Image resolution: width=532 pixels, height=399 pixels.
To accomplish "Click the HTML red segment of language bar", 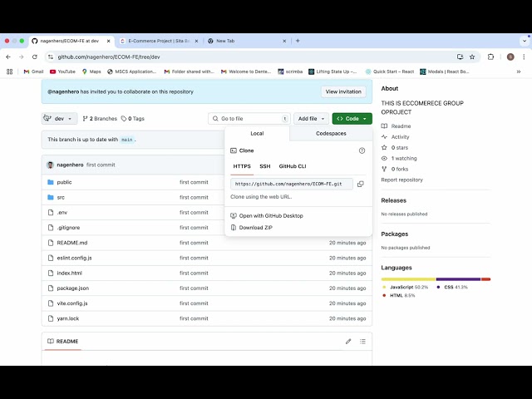I will tap(485, 279).
